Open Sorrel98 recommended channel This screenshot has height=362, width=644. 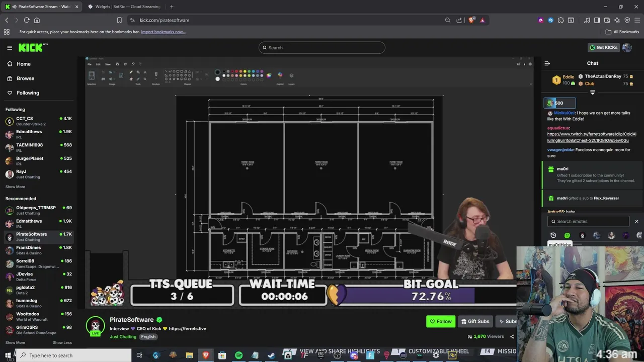[x=39, y=263]
